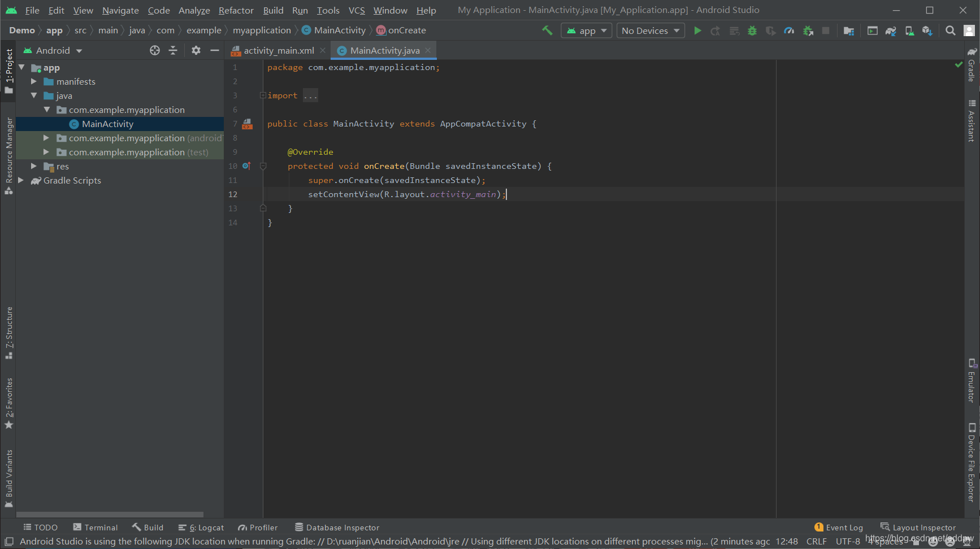
Task: Expand the manifests folder
Action: point(34,81)
